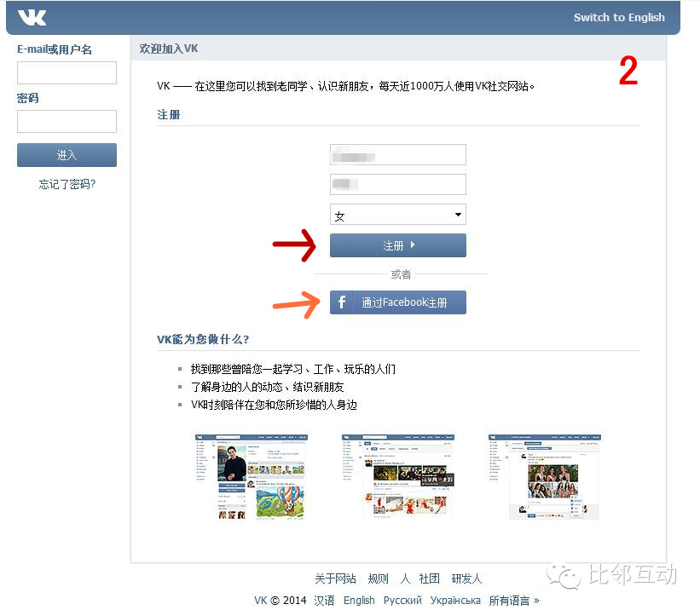Click the Facebook f icon on button
The width and height of the screenshot is (700, 610).
coord(342,302)
